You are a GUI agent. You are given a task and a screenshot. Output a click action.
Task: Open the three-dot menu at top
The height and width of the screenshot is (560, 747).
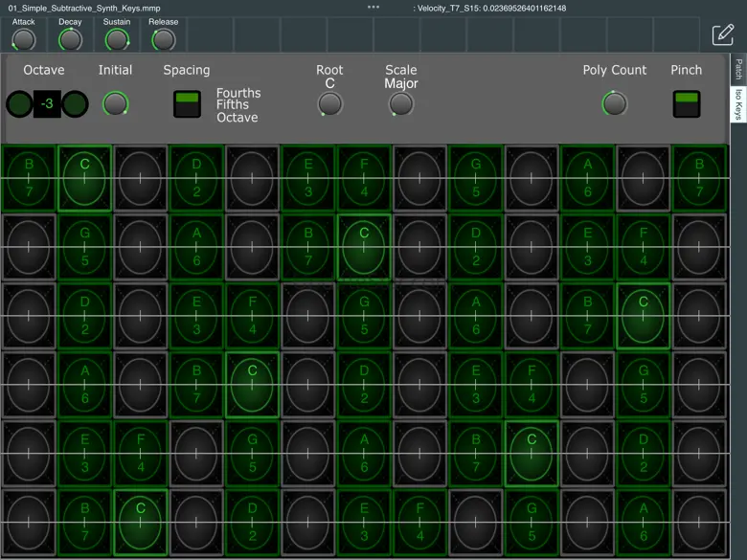click(373, 7)
